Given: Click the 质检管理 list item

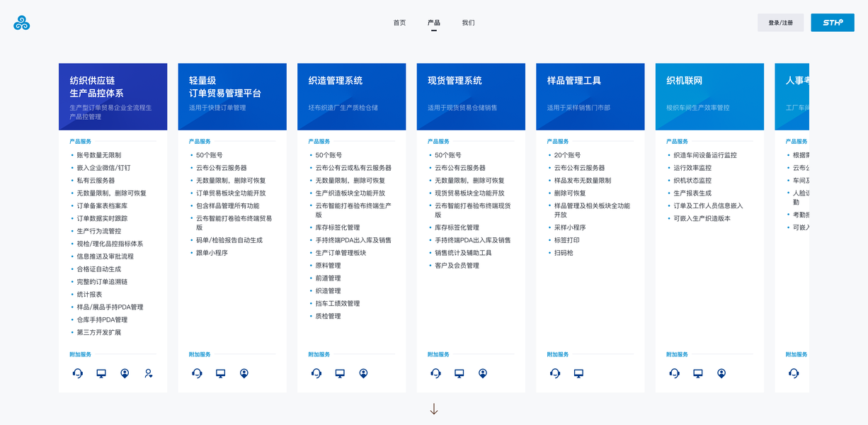Looking at the screenshot, I should pyautogui.click(x=328, y=317).
